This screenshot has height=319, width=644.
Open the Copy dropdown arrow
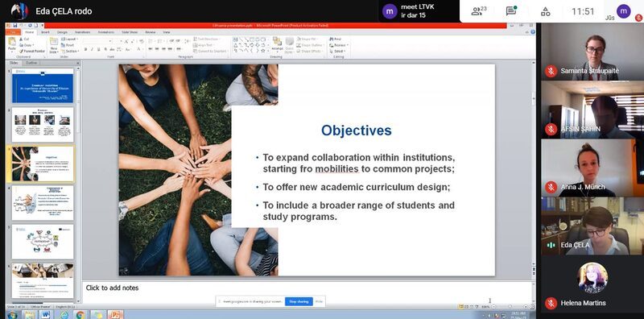point(32,45)
